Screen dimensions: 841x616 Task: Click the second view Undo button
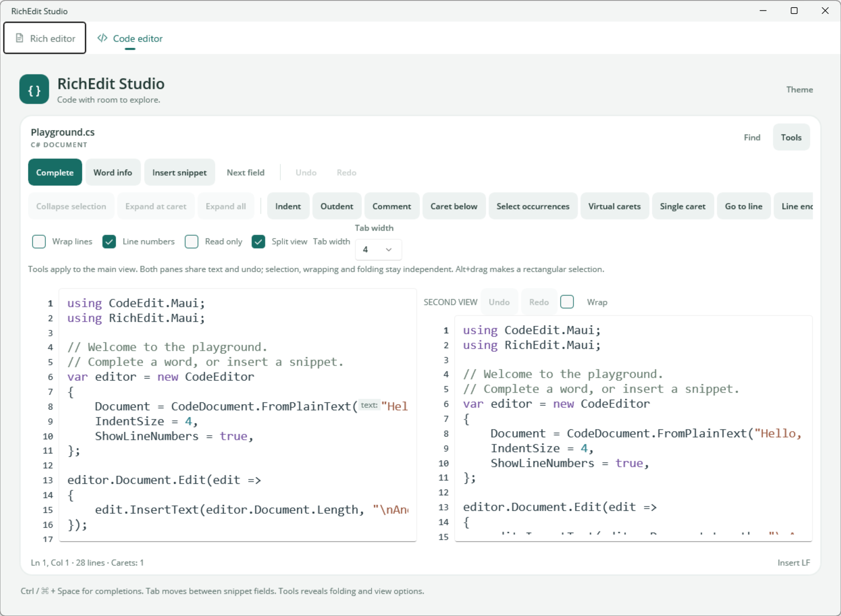click(x=499, y=302)
